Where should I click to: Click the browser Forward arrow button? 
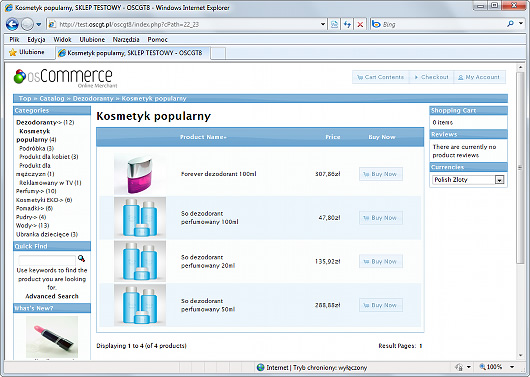[x=27, y=24]
